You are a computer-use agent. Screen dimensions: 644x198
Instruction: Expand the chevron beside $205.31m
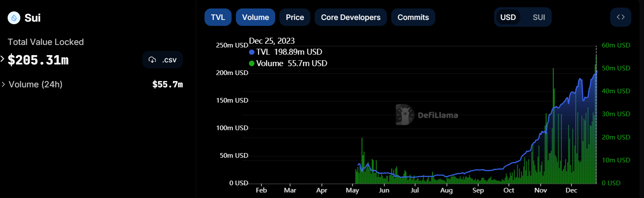point(3,59)
